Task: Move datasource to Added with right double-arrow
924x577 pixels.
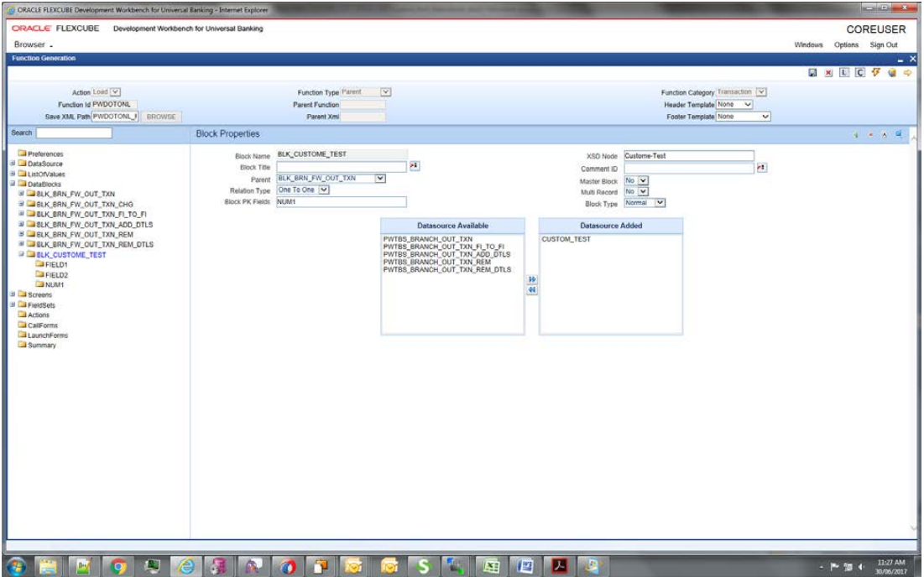Action: coord(531,279)
